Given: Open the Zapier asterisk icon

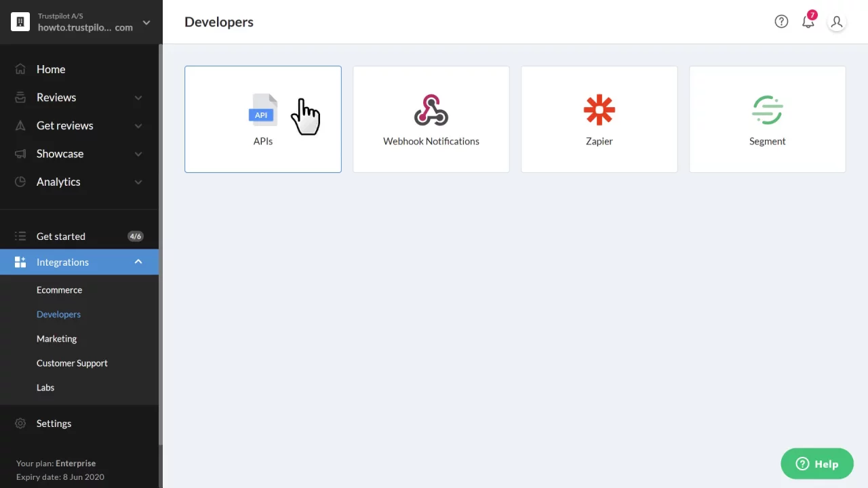Looking at the screenshot, I should pyautogui.click(x=599, y=110).
